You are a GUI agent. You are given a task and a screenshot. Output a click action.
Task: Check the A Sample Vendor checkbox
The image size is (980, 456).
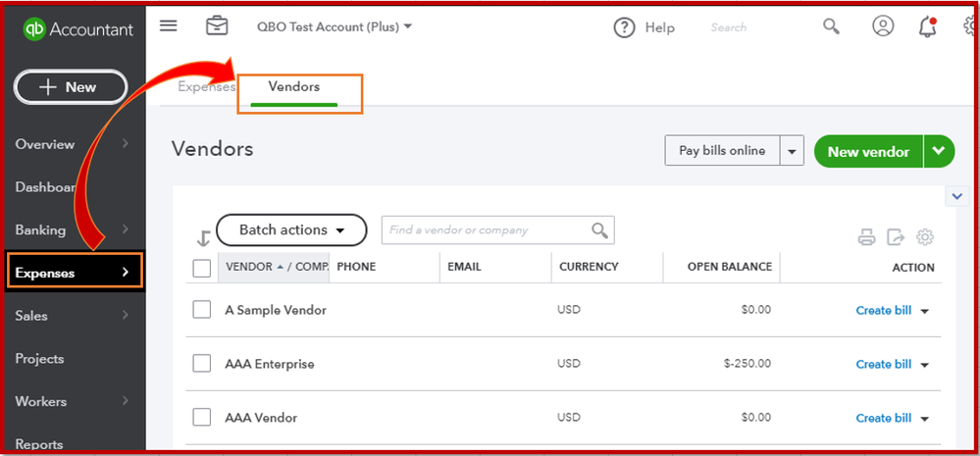(202, 310)
